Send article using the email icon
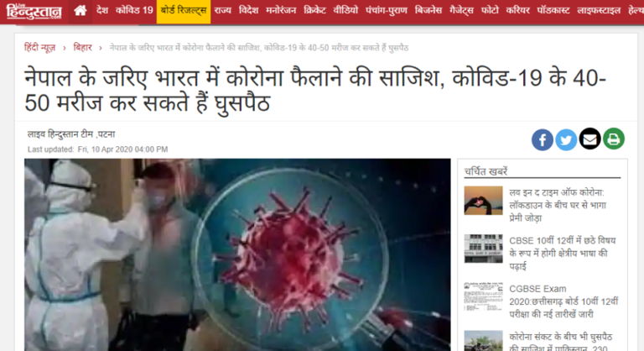 (x=589, y=139)
